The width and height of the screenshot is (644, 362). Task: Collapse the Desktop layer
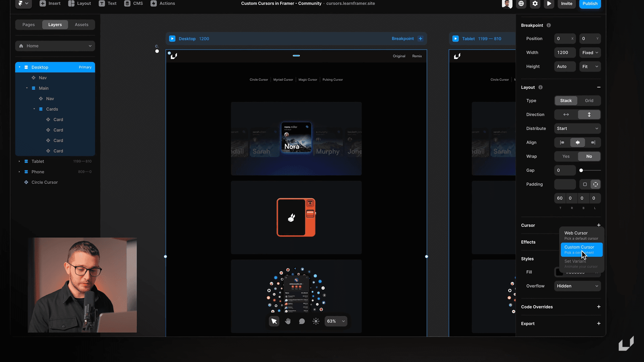(19, 67)
